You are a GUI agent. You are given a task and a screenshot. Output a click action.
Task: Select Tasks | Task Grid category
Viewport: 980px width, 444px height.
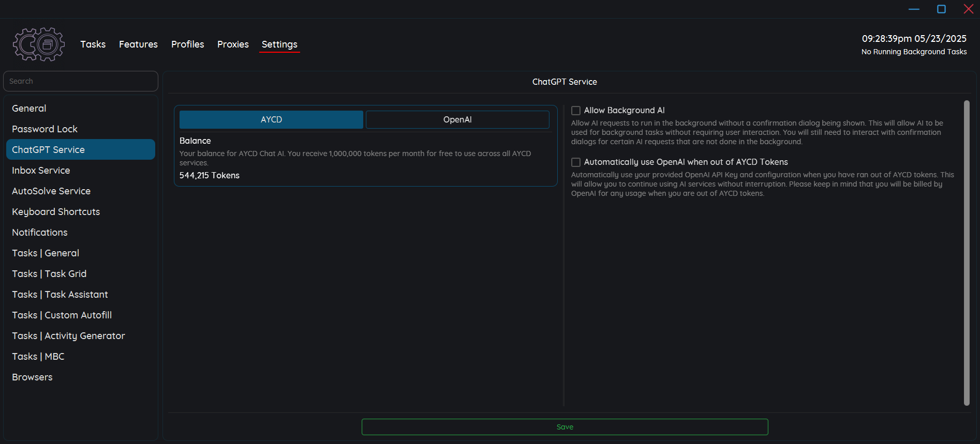(81, 273)
